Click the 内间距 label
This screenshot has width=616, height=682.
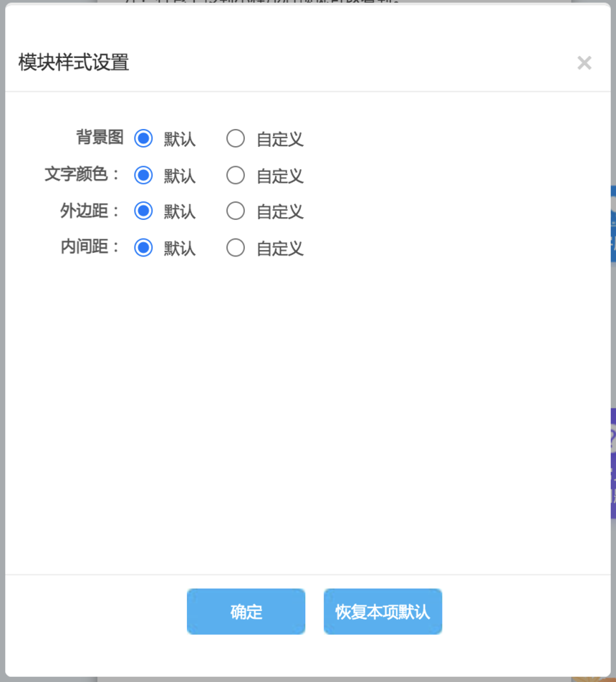coord(90,246)
